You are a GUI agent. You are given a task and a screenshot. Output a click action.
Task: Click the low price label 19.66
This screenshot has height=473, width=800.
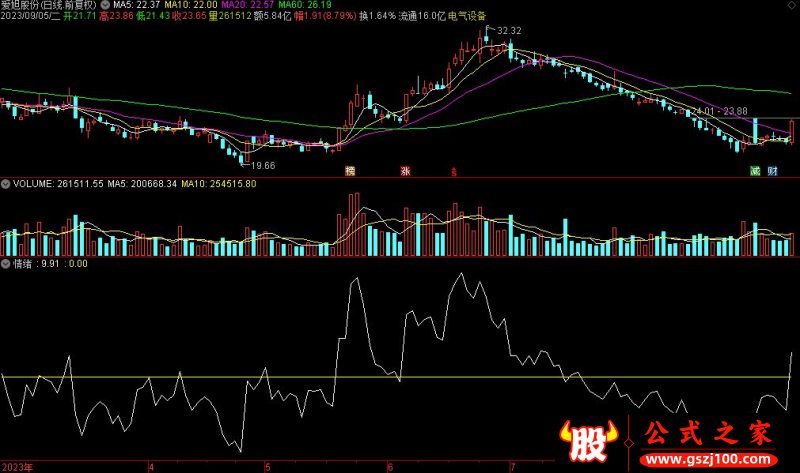(x=263, y=165)
